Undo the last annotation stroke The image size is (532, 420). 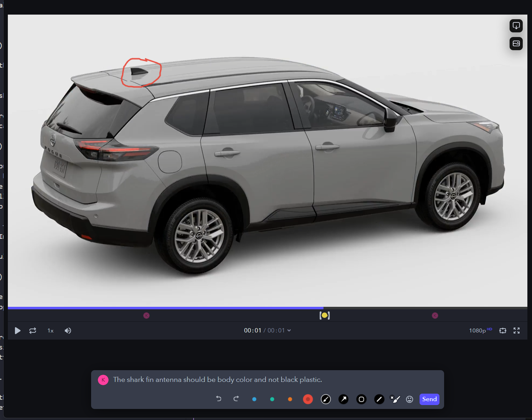(218, 399)
